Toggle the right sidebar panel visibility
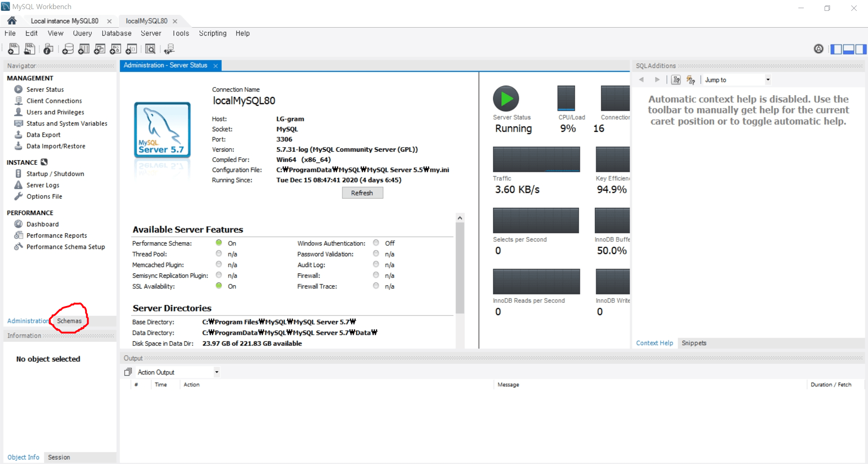The image size is (868, 464). pyautogui.click(x=861, y=49)
